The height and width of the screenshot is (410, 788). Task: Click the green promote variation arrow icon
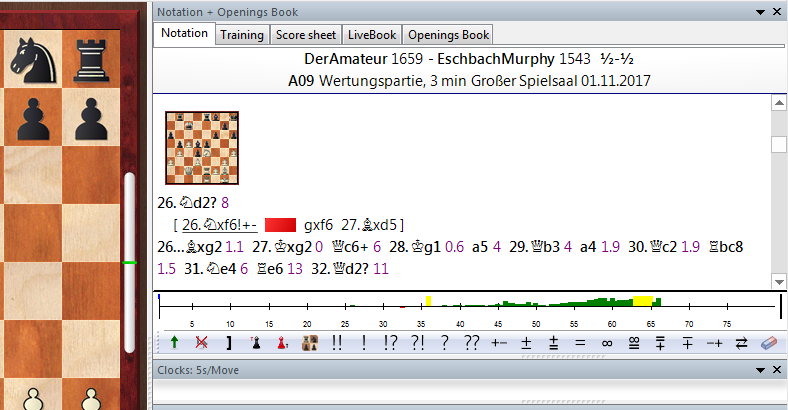[x=175, y=342]
